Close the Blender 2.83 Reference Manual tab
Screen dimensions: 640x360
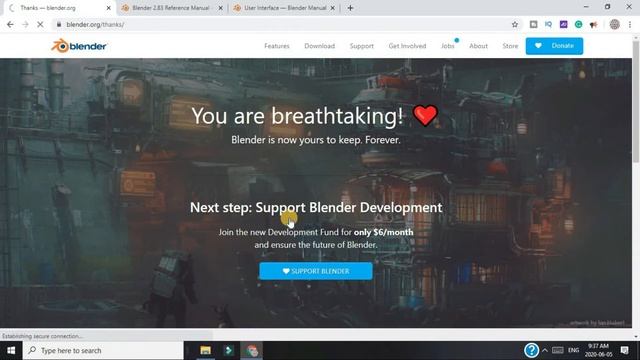(220, 8)
